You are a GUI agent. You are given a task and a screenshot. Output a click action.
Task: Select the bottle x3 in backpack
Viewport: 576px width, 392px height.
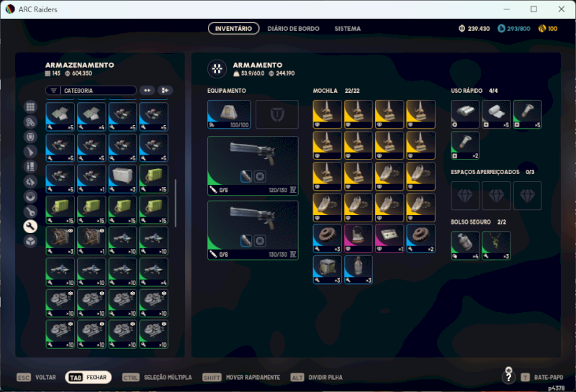click(x=359, y=270)
